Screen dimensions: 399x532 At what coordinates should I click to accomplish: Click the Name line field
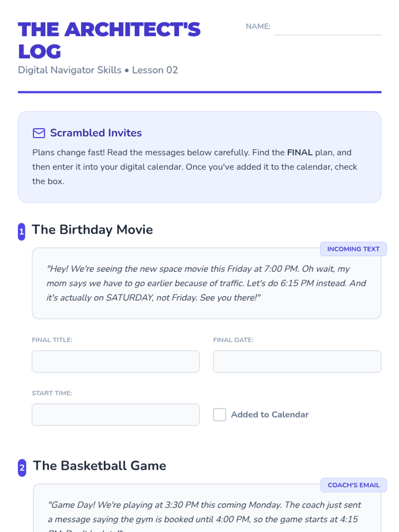pos(328,27)
